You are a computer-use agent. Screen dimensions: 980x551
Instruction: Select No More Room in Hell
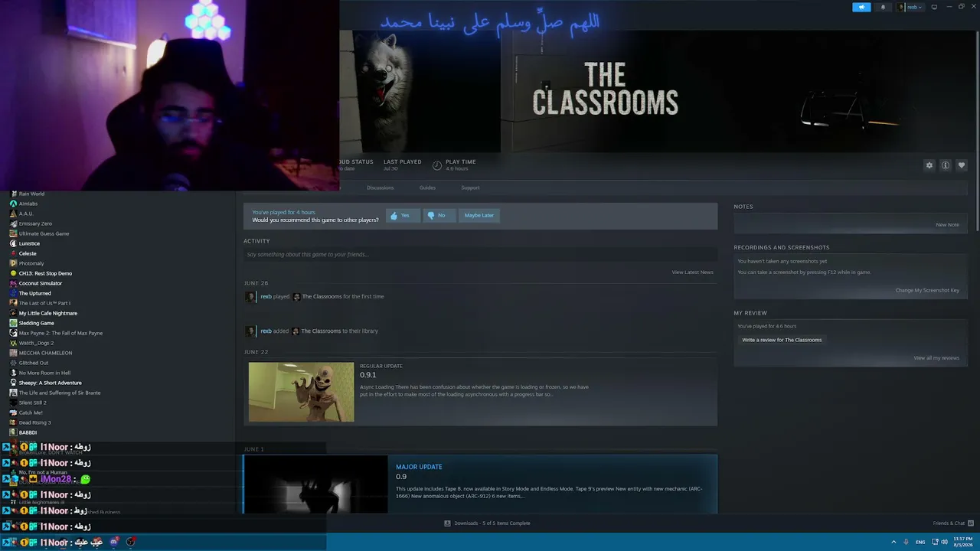pos(44,373)
